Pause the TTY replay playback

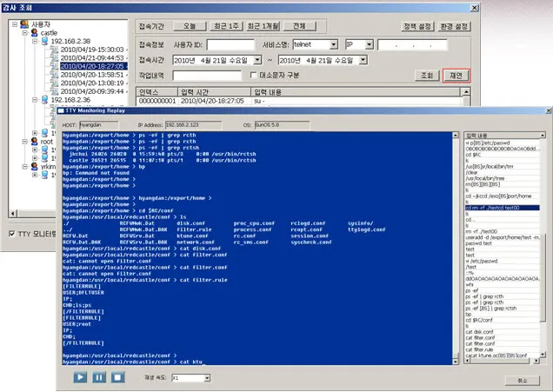click(98, 377)
